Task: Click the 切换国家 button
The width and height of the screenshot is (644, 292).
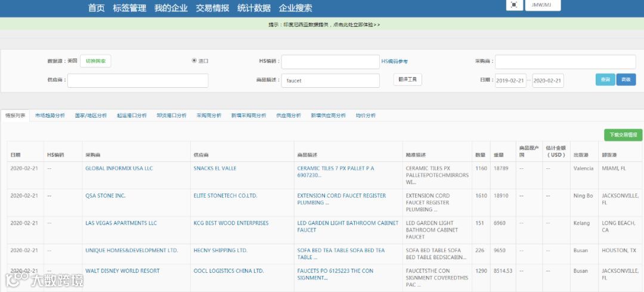Action: [95, 61]
